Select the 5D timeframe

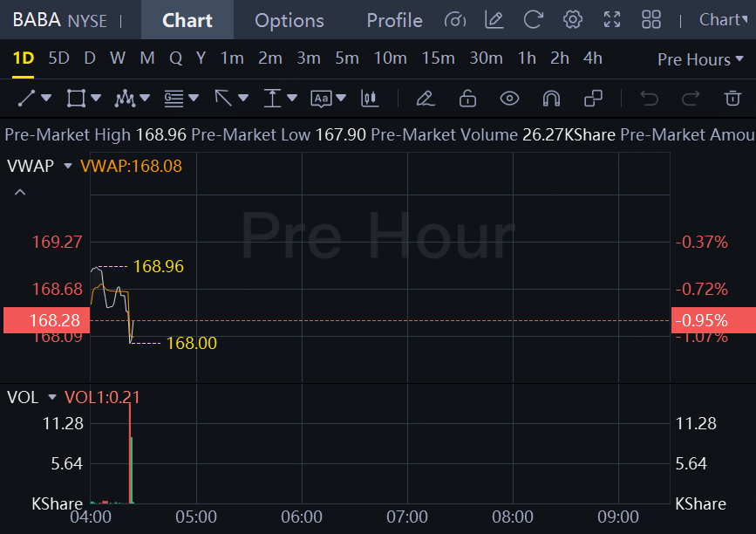point(58,58)
